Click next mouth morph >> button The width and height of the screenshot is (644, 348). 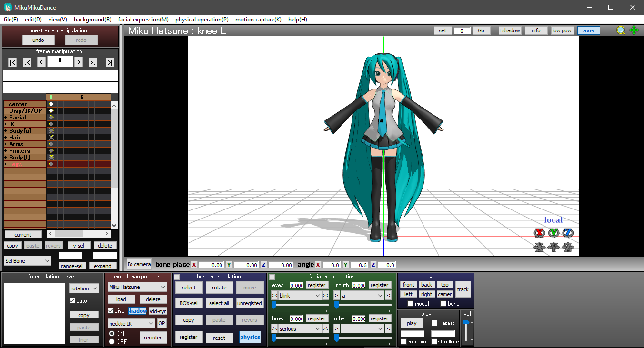point(389,296)
